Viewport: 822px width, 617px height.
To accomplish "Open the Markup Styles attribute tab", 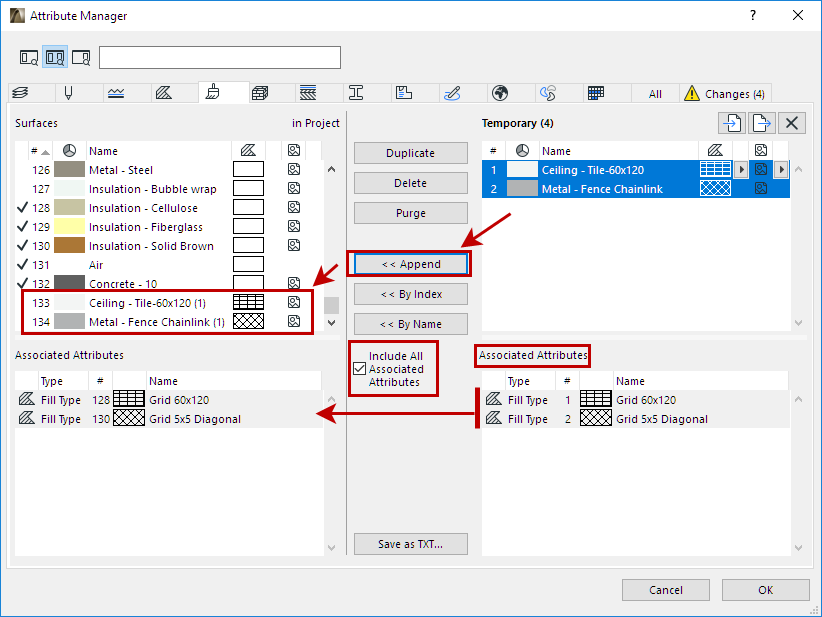I will pos(452,93).
